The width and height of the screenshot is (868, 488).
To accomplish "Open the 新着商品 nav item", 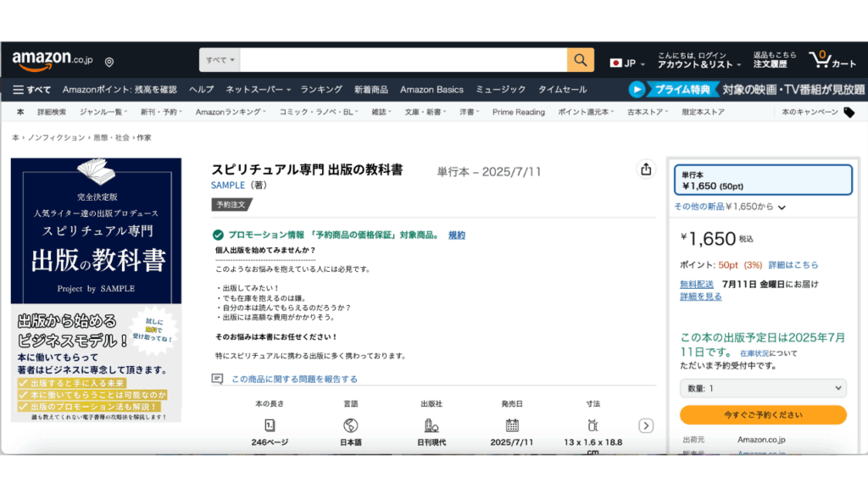I will [x=371, y=90].
